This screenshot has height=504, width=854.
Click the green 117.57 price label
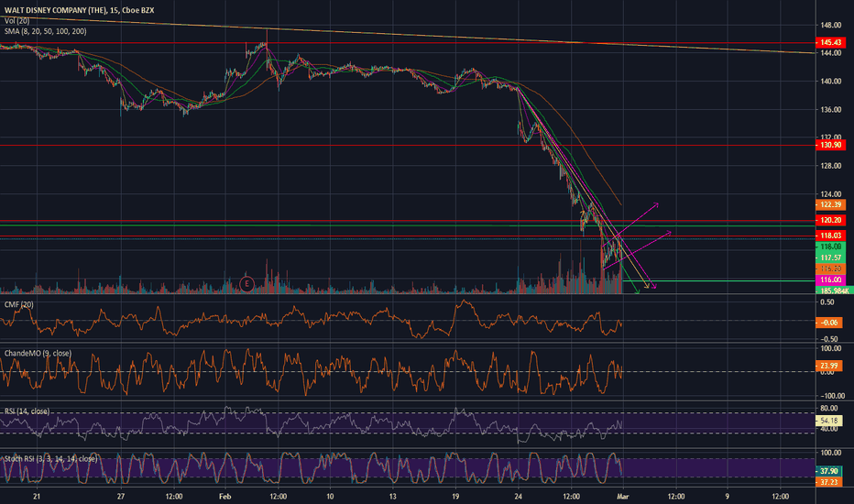[830, 257]
